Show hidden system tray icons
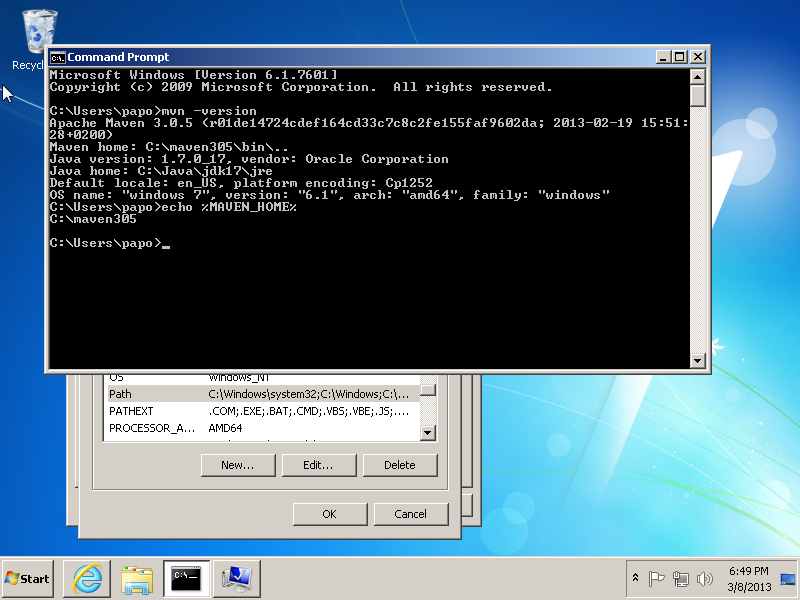 [x=635, y=578]
